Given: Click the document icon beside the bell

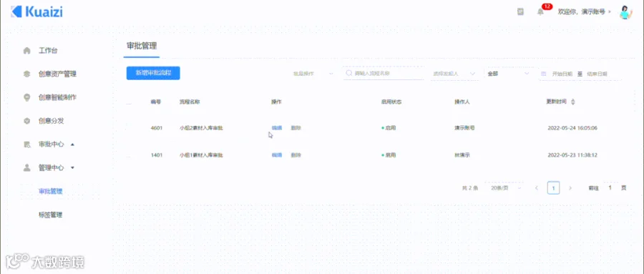Looking at the screenshot, I should pos(520,12).
